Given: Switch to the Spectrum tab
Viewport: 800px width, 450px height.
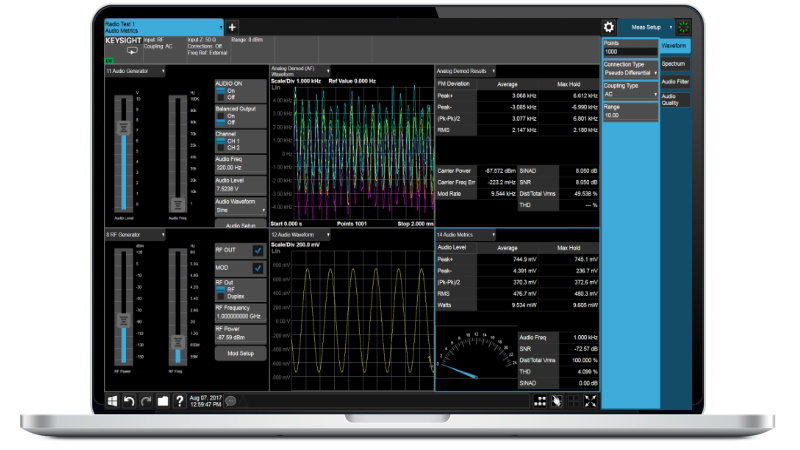Looking at the screenshot, I should (x=674, y=64).
